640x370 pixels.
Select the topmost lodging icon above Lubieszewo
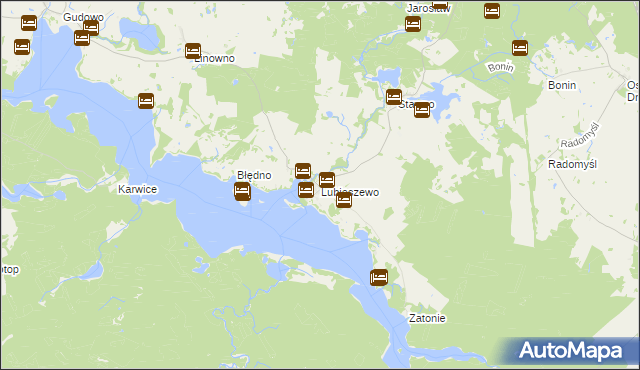pos(303,171)
